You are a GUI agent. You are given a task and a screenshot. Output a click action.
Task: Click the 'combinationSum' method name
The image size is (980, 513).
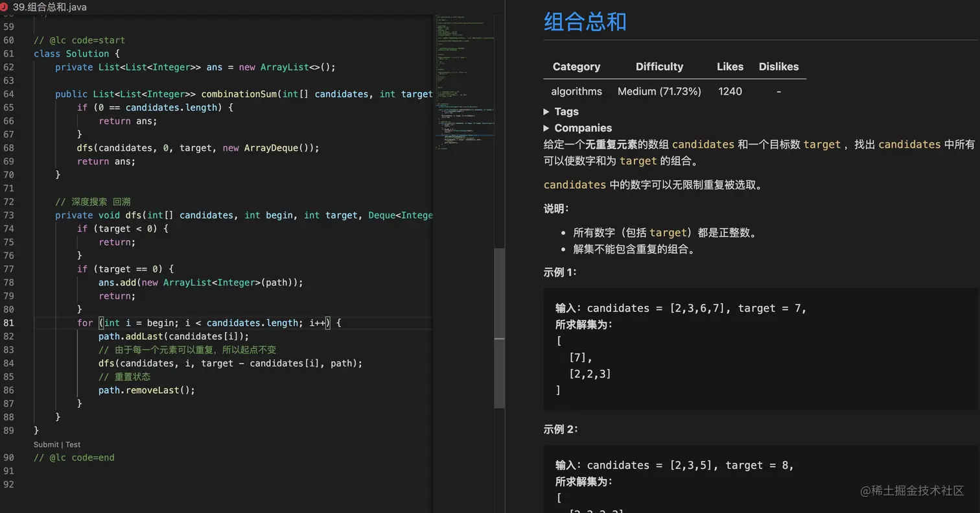click(x=239, y=94)
